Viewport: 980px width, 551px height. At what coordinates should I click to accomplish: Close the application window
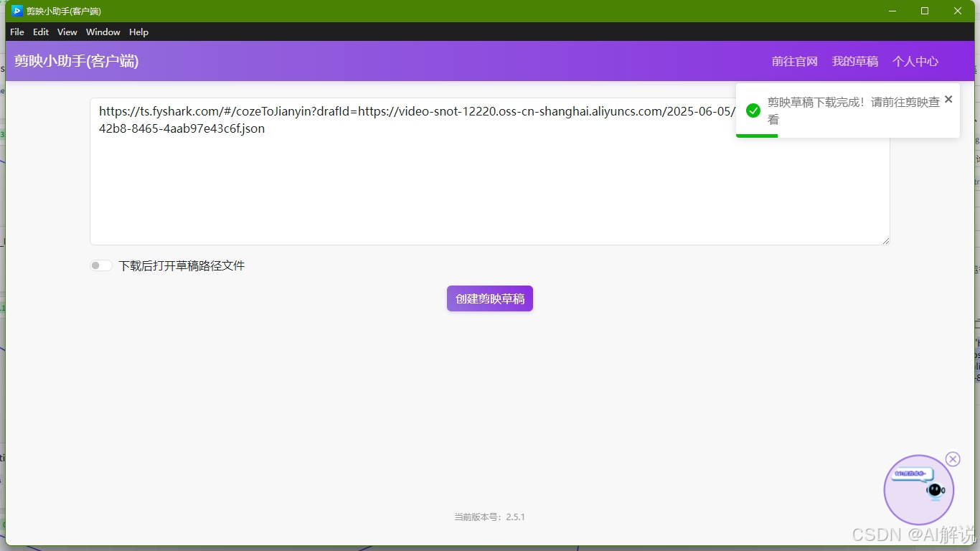click(x=958, y=11)
